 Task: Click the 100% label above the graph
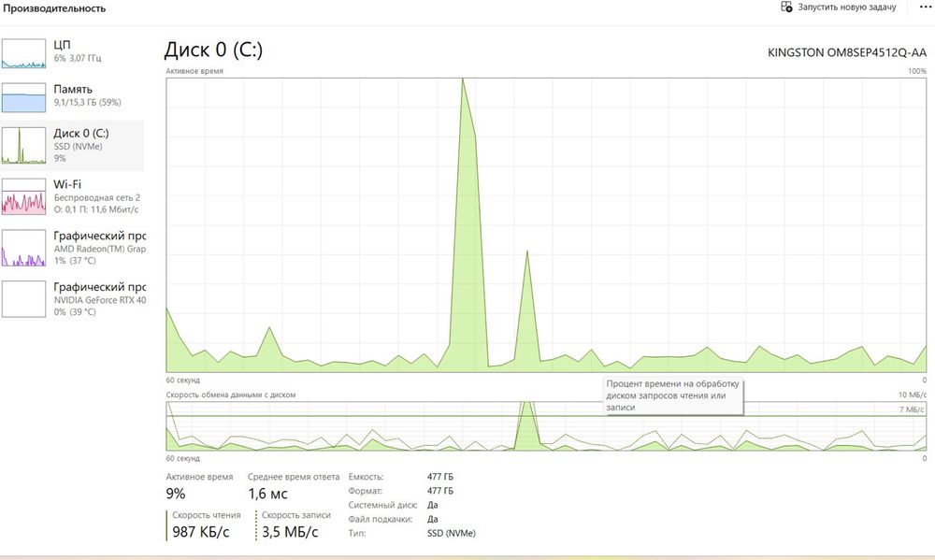pos(917,71)
